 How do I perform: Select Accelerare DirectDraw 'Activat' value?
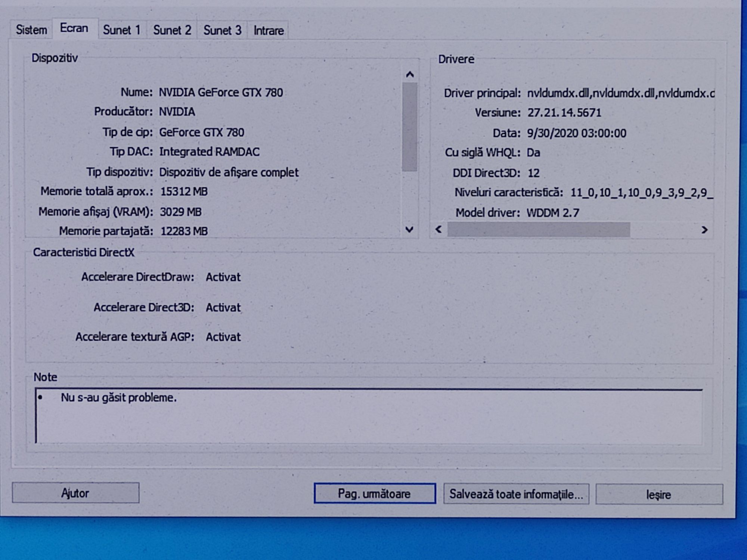(223, 277)
